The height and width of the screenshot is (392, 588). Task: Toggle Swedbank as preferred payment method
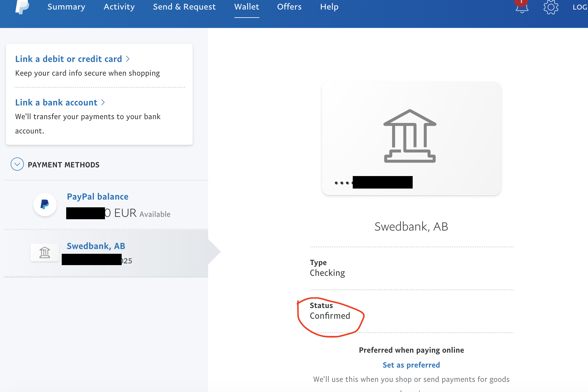(411, 364)
